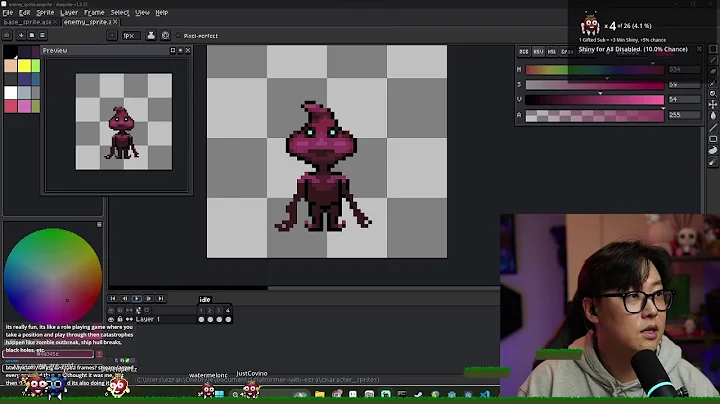720x404 pixels.
Task: Select the idle animation tag
Action: [x=205, y=299]
